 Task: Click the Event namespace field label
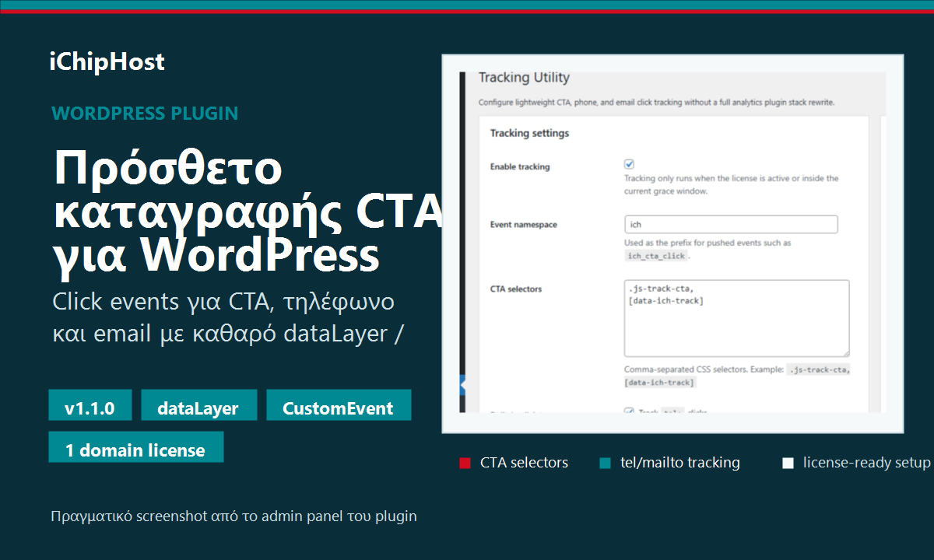click(523, 225)
